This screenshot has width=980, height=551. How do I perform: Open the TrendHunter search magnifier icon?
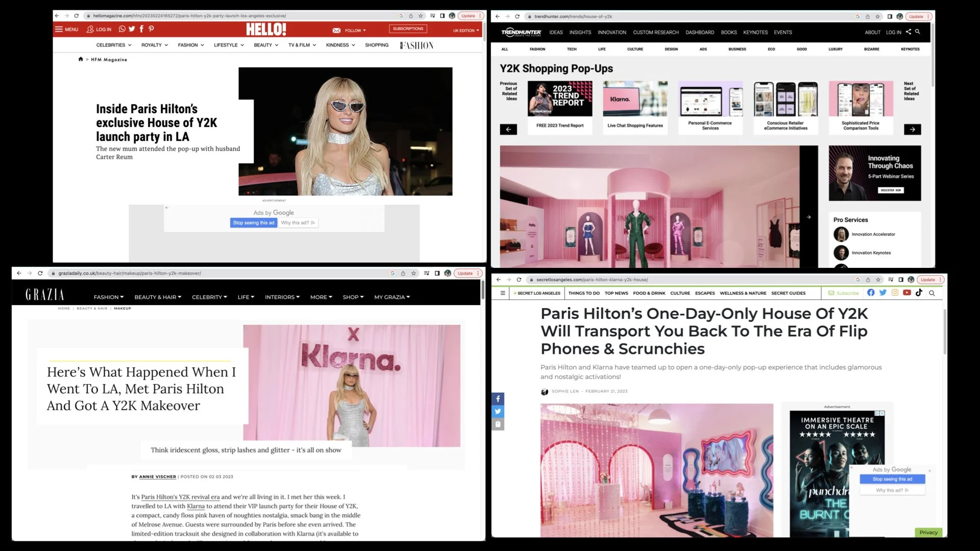click(917, 32)
